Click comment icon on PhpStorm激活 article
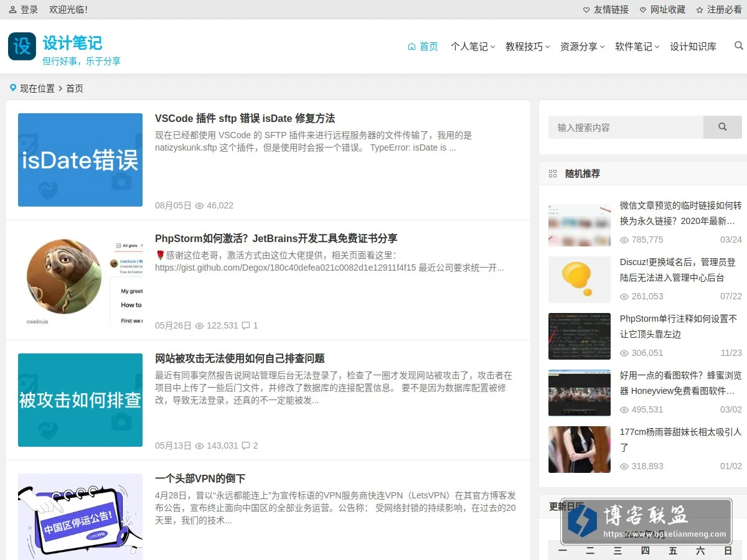The height and width of the screenshot is (560, 747). [246, 325]
